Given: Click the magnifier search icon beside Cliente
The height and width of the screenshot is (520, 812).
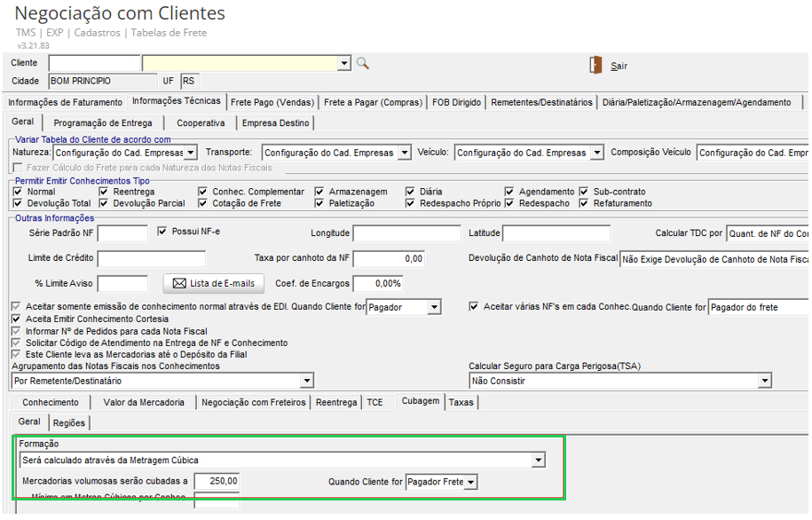Looking at the screenshot, I should pos(362,64).
